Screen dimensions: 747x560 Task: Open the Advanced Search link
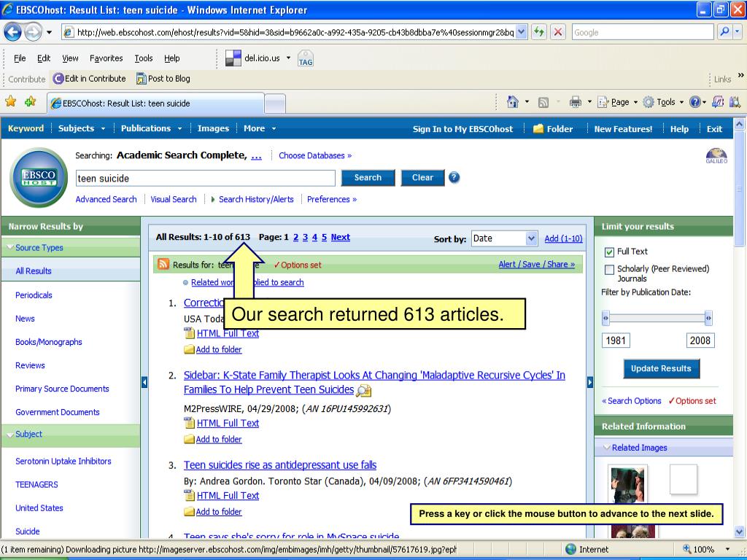click(106, 200)
